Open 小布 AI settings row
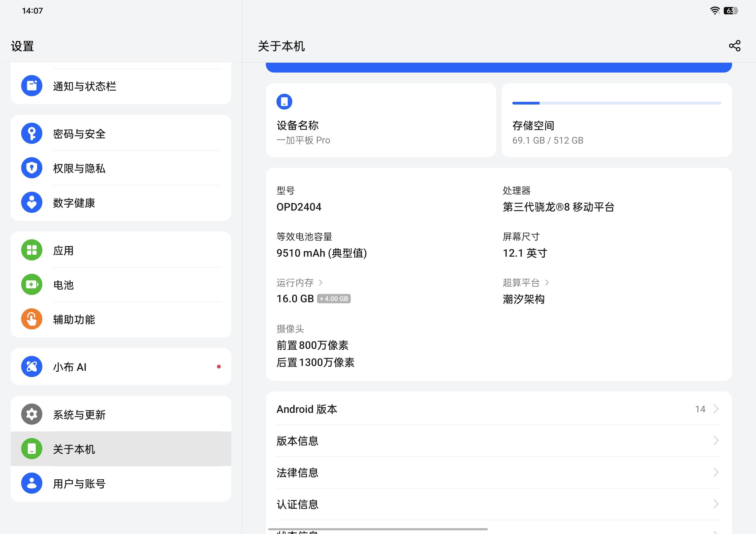The width and height of the screenshot is (756, 534). point(121,366)
